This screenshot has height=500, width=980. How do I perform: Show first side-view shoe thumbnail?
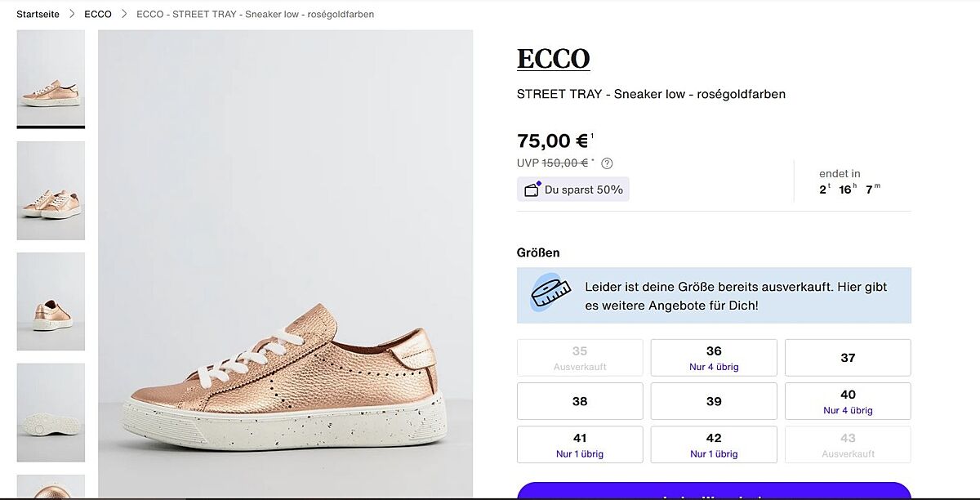[x=51, y=79]
